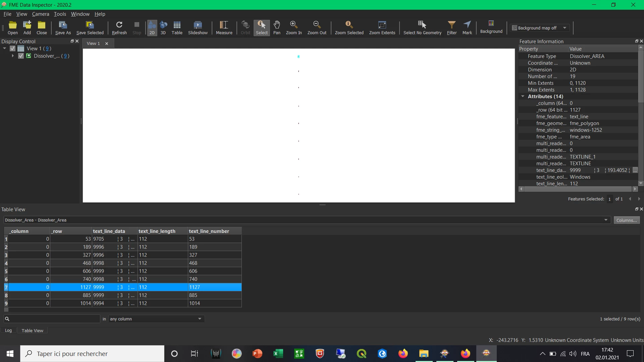644x362 pixels.
Task: Click the Refresh toolbar icon
Action: (119, 27)
